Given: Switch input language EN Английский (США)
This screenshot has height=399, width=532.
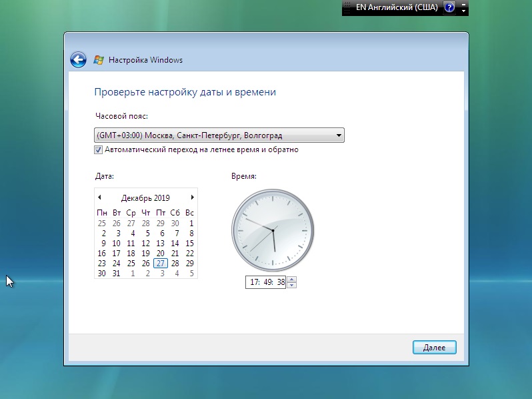Looking at the screenshot, I should [x=397, y=7].
